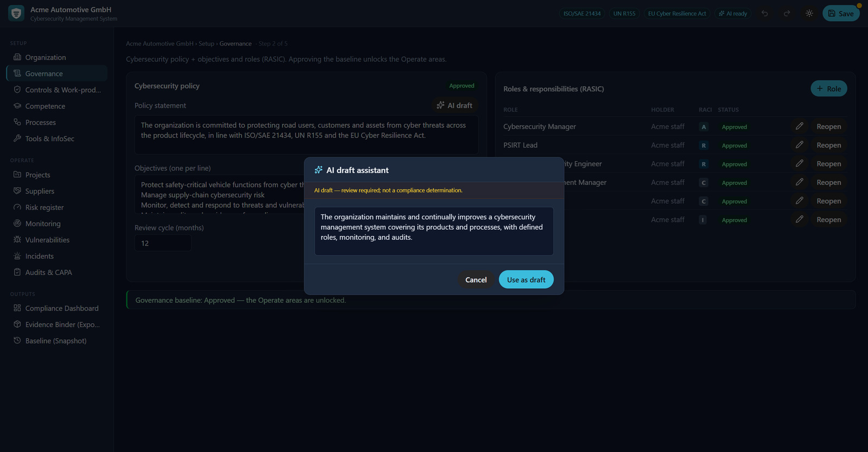Click the Cybersecurity Manager role name

coord(540,126)
